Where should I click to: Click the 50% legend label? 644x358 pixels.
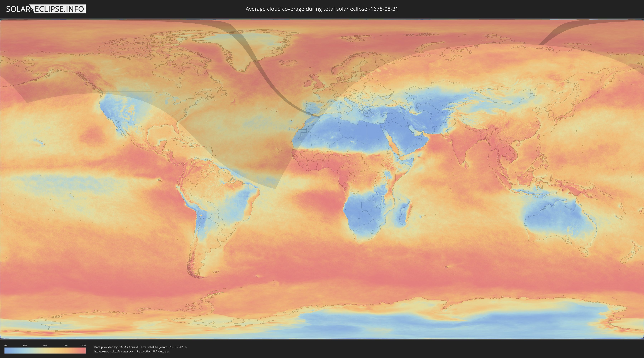coord(45,345)
